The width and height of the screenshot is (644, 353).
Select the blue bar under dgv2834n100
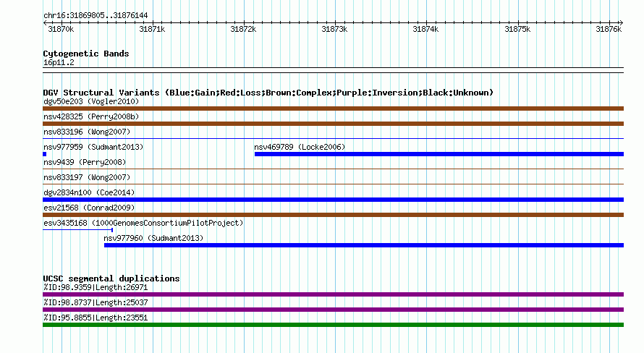[333, 200]
